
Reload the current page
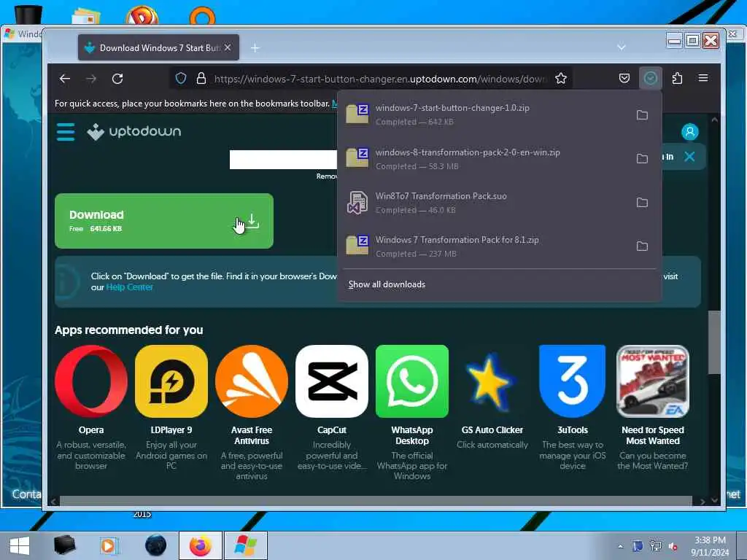point(117,79)
